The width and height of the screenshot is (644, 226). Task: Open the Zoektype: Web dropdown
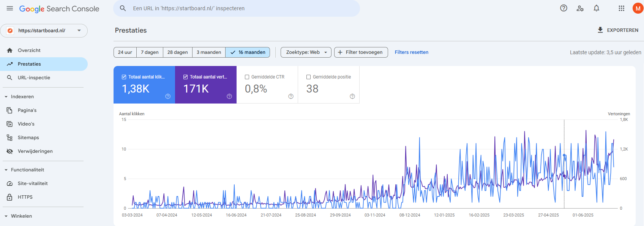(306, 52)
